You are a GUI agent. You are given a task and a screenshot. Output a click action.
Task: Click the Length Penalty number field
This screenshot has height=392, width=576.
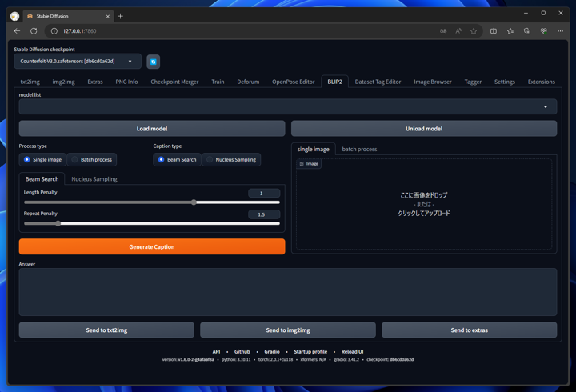click(x=264, y=194)
